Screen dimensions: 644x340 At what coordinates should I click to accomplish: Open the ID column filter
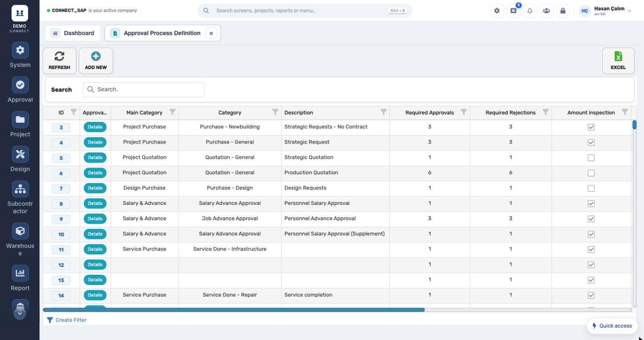point(74,112)
